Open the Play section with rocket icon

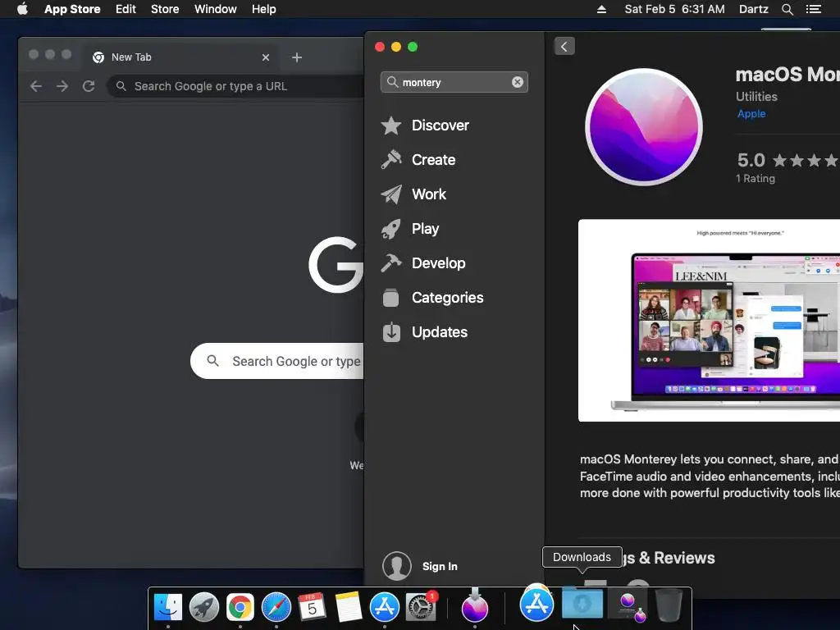[x=425, y=229]
